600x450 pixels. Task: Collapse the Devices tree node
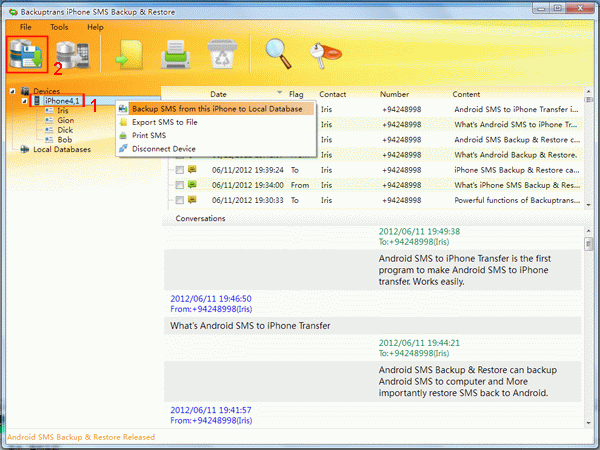tap(13, 91)
